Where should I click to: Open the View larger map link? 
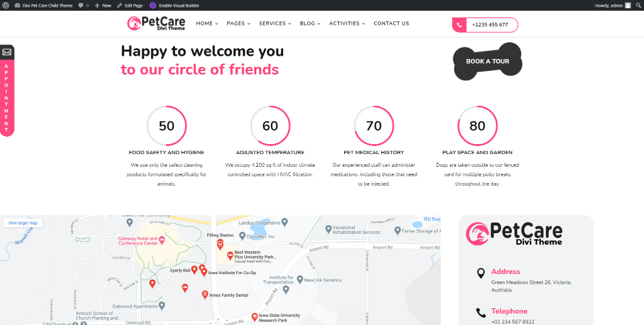(23, 222)
